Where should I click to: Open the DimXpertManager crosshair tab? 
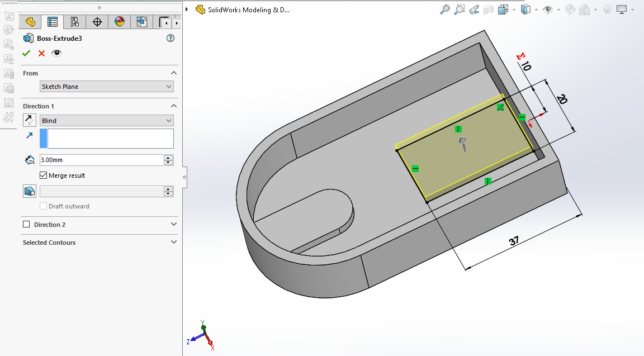[97, 22]
